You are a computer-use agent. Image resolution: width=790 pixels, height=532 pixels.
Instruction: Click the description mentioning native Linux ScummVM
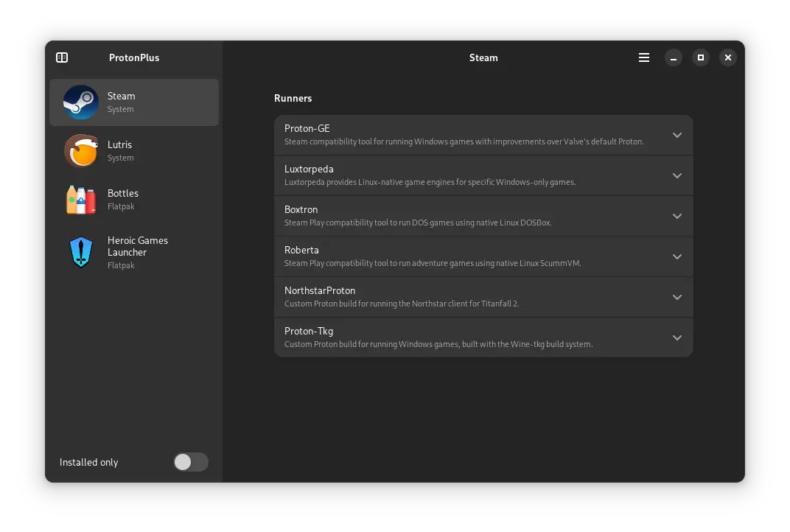433,263
